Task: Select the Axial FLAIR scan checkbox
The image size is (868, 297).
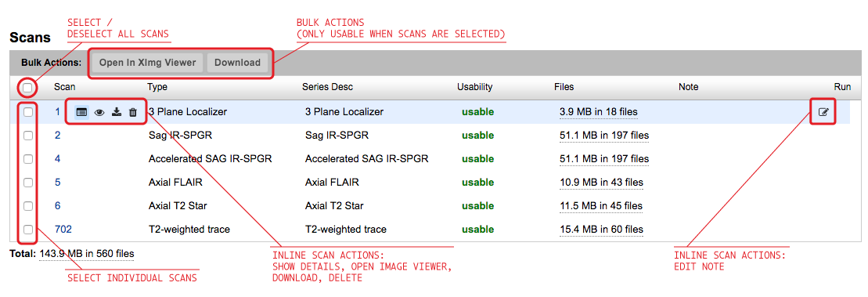Action: (27, 183)
